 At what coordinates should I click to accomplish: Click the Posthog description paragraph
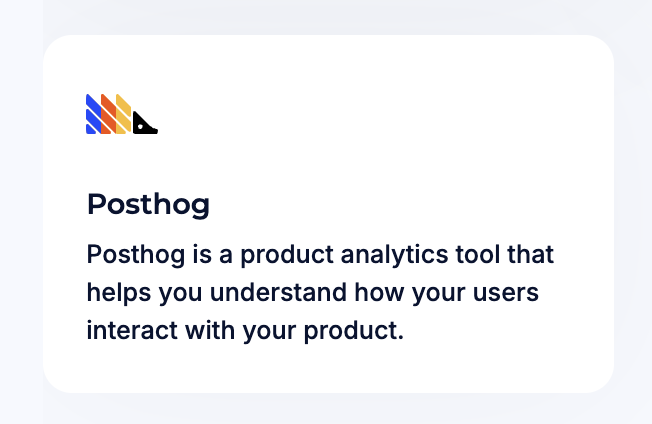pyautogui.click(x=320, y=292)
